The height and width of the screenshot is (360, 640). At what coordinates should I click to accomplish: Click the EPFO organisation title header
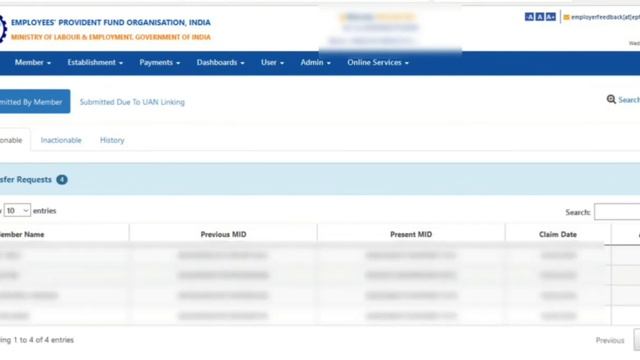tap(111, 22)
